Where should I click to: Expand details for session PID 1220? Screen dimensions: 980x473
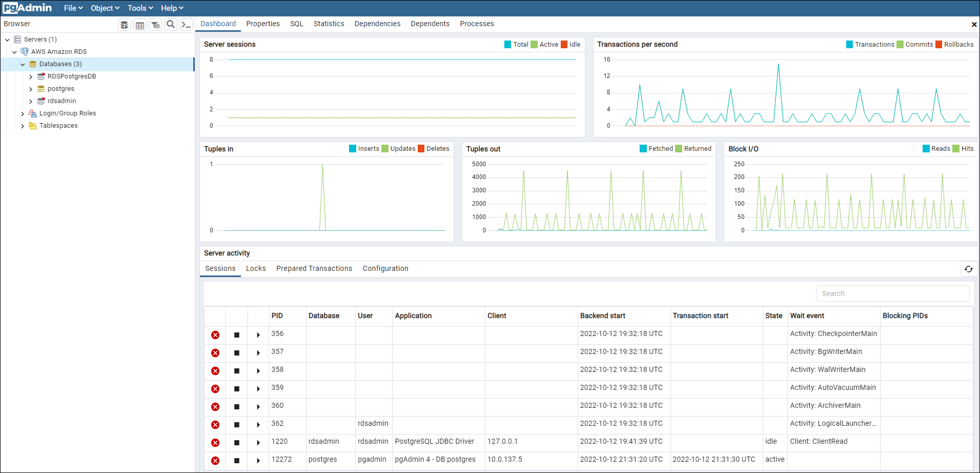[x=258, y=443]
